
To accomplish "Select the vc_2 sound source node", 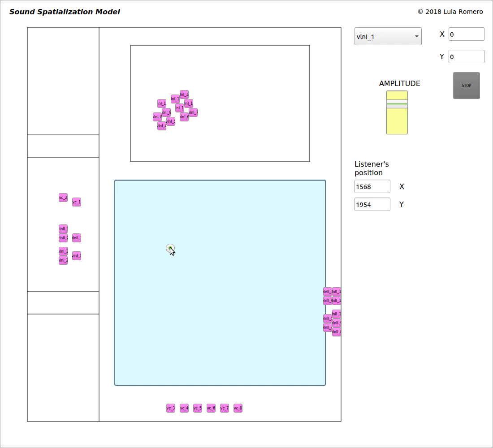I will [x=63, y=198].
